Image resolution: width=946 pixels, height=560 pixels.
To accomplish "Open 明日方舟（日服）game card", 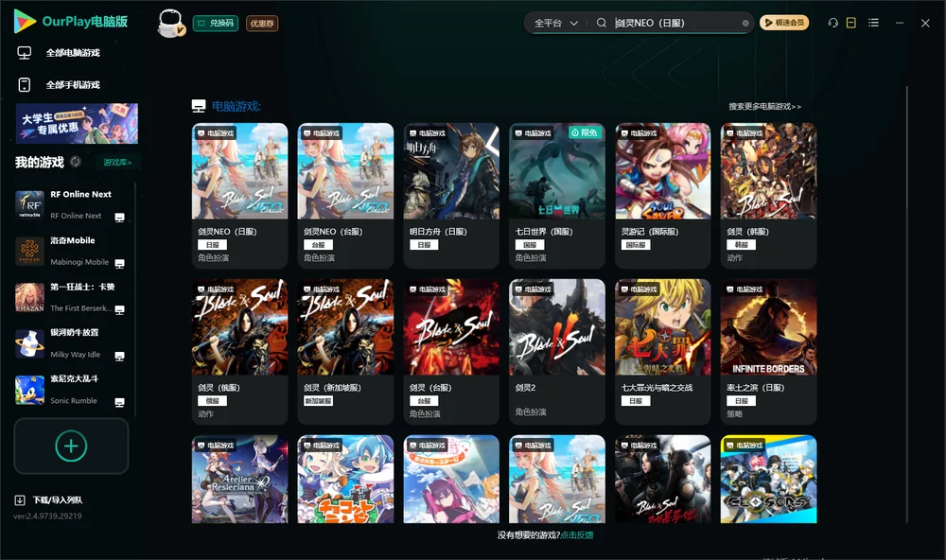I will pos(451,195).
